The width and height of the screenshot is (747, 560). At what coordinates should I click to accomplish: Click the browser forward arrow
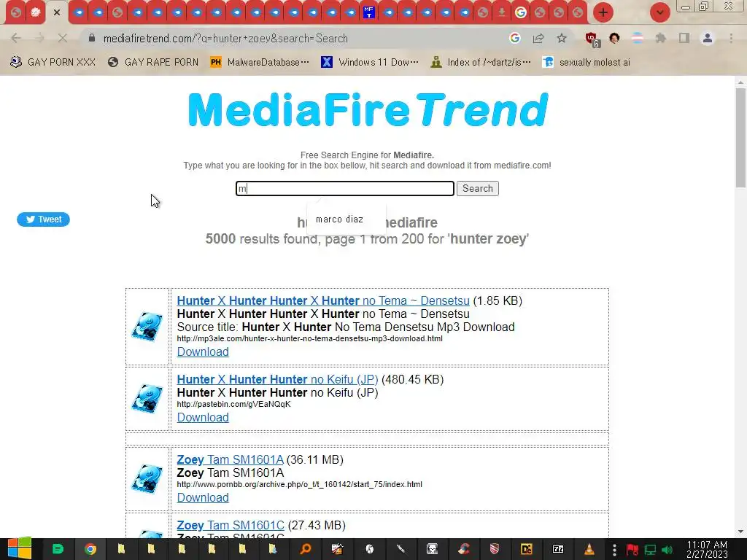point(39,39)
